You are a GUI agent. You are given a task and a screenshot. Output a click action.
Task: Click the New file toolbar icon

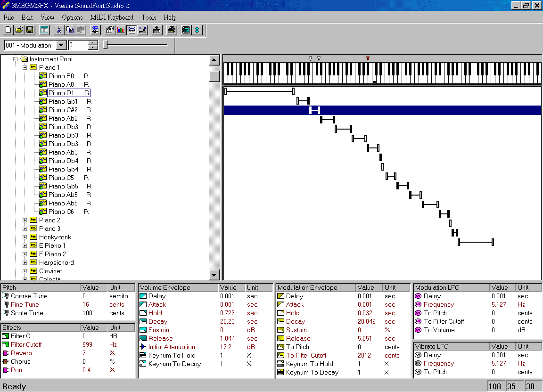click(8, 30)
